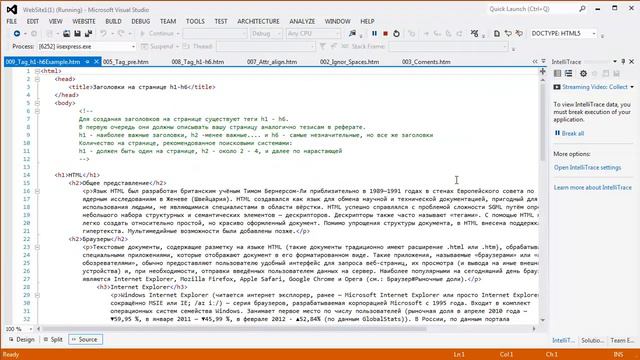
Task: Click the Break all link in IntelliTrace
Action: click(573, 133)
